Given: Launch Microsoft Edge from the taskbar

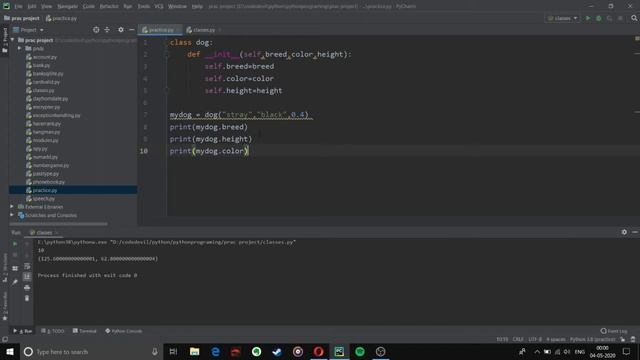Looking at the screenshot, I should (215, 351).
